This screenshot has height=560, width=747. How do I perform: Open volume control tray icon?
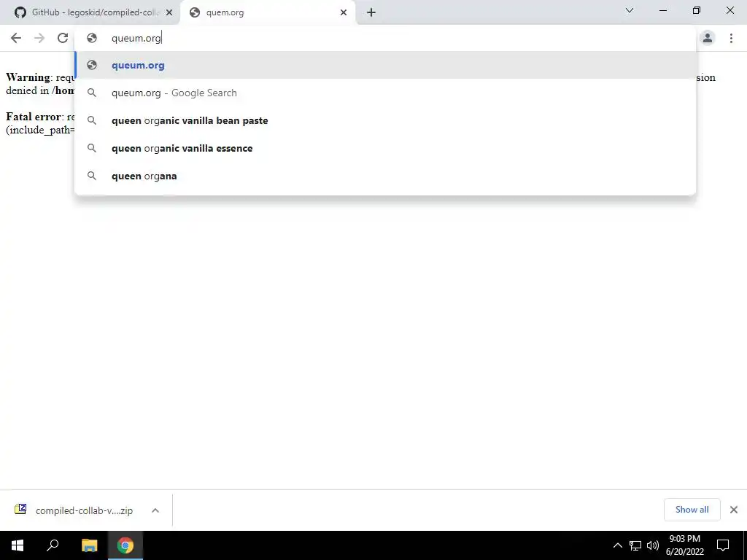point(653,545)
